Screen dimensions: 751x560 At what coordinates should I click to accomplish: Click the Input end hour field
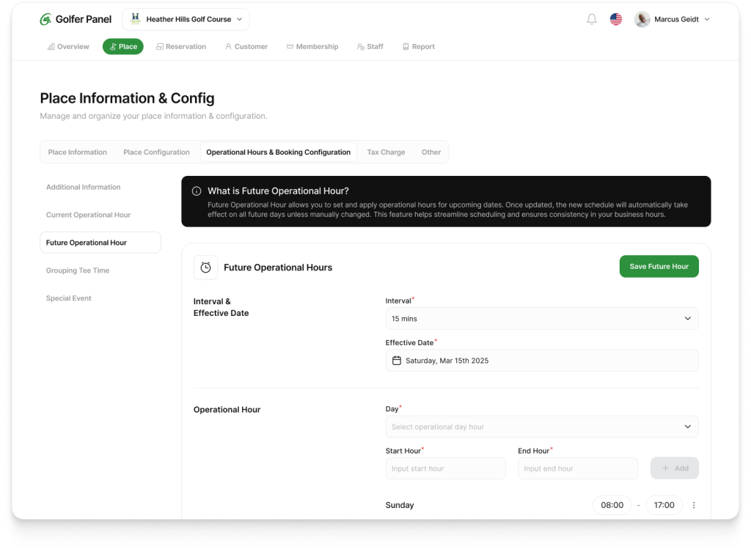click(x=578, y=468)
